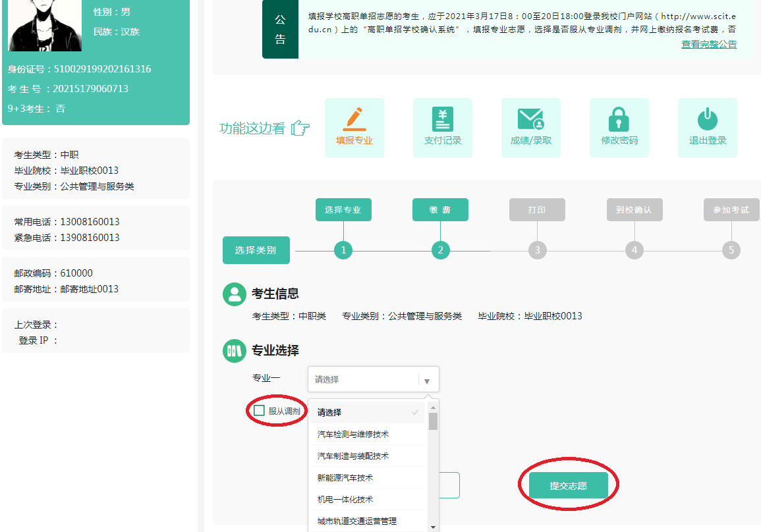Viewport: 761px width, 532px height.
Task: Enable the 服从调剂 checkbox
Action: pyautogui.click(x=260, y=411)
